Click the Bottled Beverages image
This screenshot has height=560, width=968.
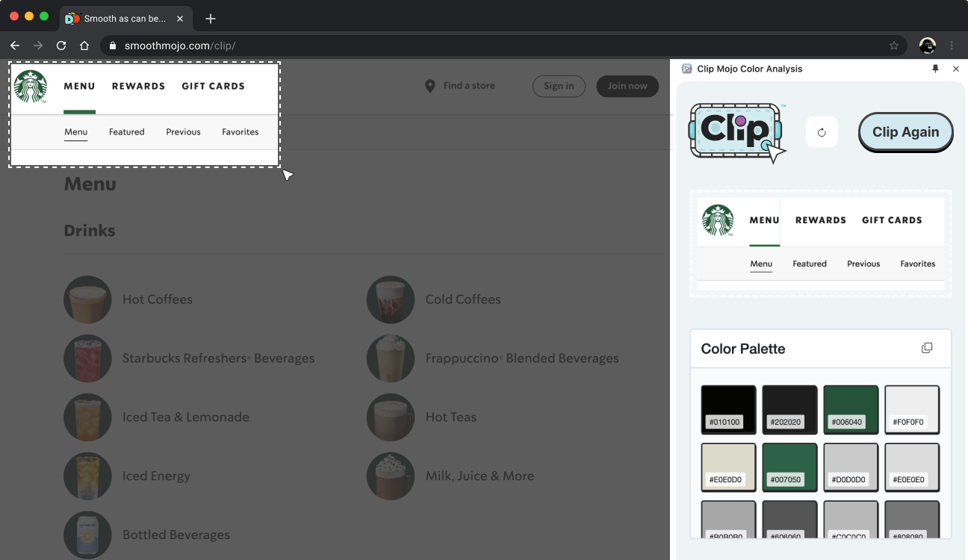coord(87,535)
